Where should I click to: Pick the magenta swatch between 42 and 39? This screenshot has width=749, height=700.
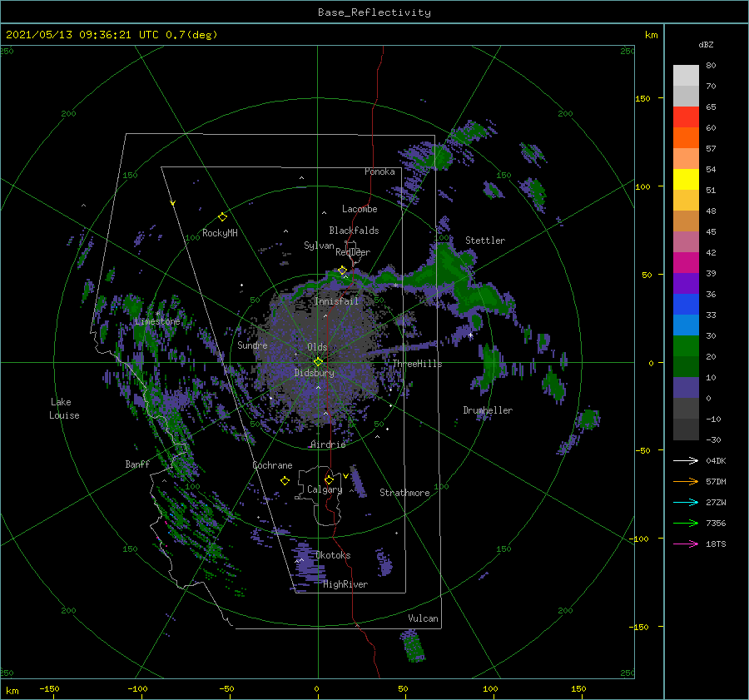[686, 263]
